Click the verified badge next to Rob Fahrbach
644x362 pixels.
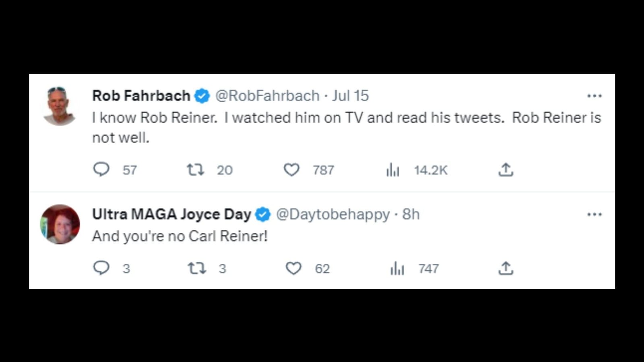tap(202, 96)
